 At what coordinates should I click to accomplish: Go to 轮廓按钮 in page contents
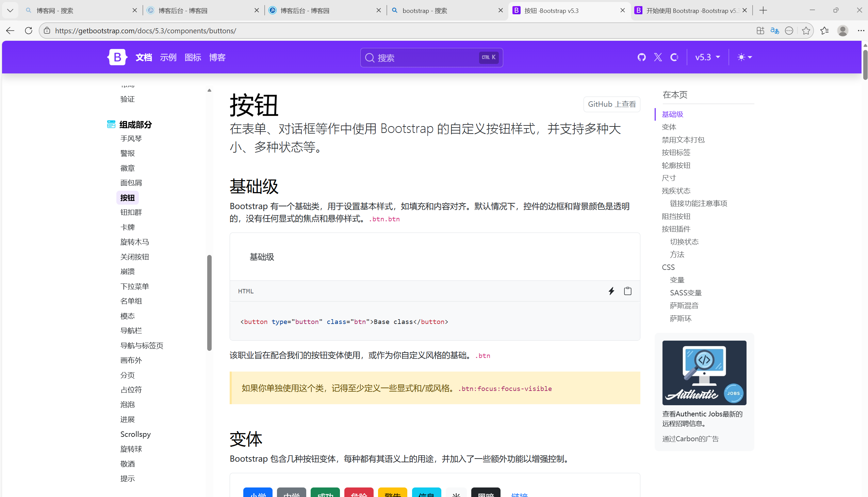coord(676,165)
